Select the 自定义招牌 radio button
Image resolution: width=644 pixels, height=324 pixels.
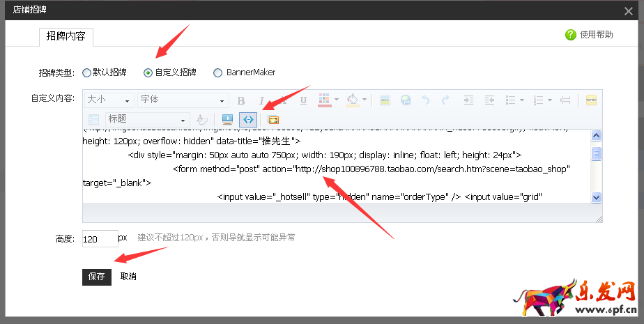click(148, 72)
